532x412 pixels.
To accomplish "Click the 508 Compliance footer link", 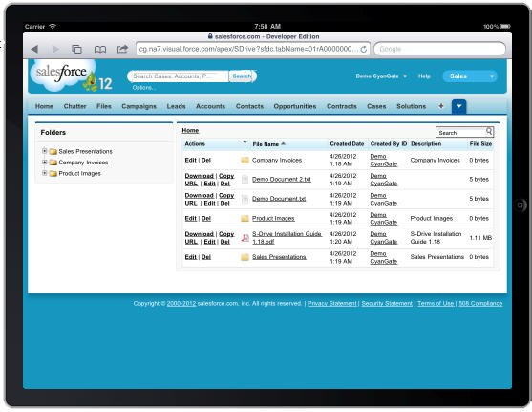I will pos(480,303).
